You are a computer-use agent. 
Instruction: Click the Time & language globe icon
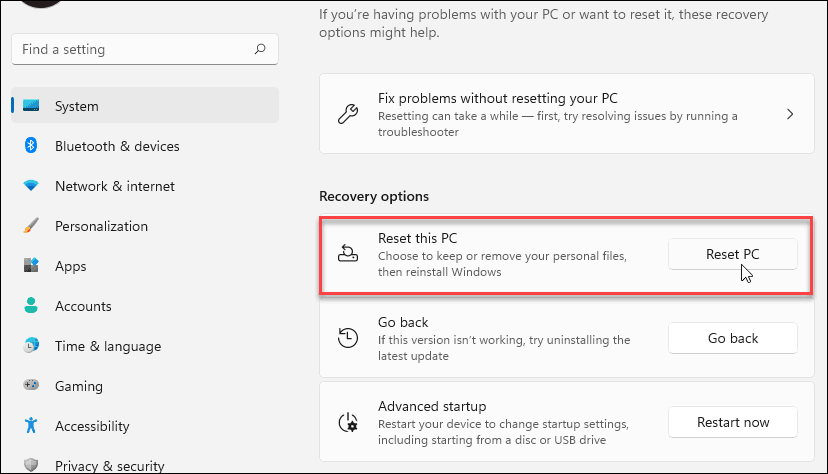[31, 346]
